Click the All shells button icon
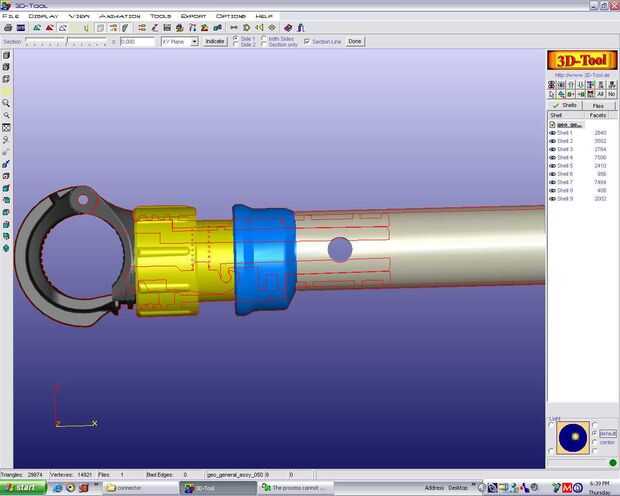 (x=601, y=94)
